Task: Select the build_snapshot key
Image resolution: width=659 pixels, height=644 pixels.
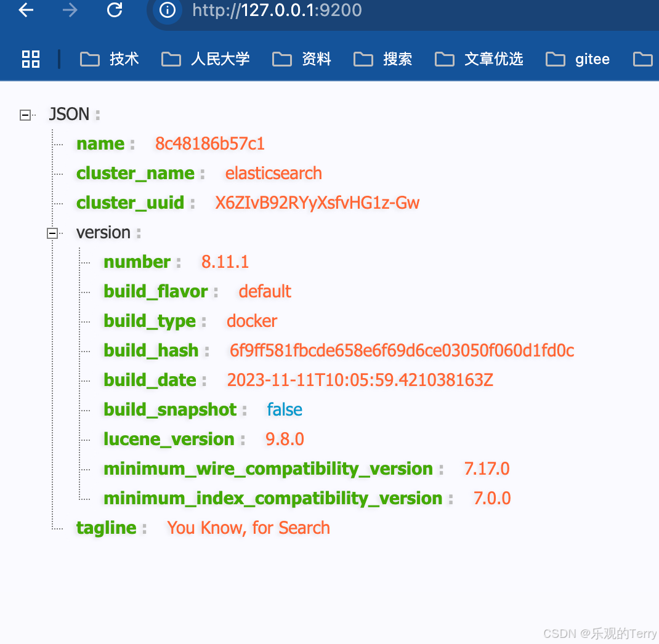Action: (x=170, y=409)
